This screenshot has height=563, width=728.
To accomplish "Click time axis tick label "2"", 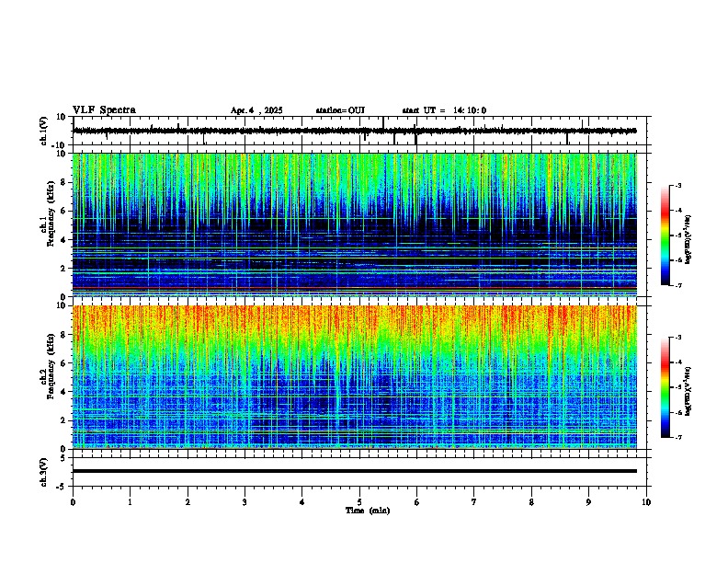I will coord(188,502).
